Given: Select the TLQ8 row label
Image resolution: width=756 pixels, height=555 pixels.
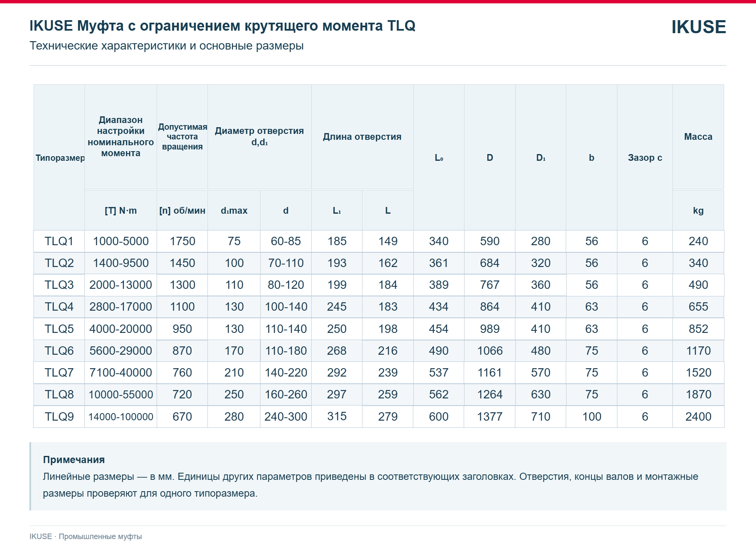Looking at the screenshot, I should tap(59, 394).
